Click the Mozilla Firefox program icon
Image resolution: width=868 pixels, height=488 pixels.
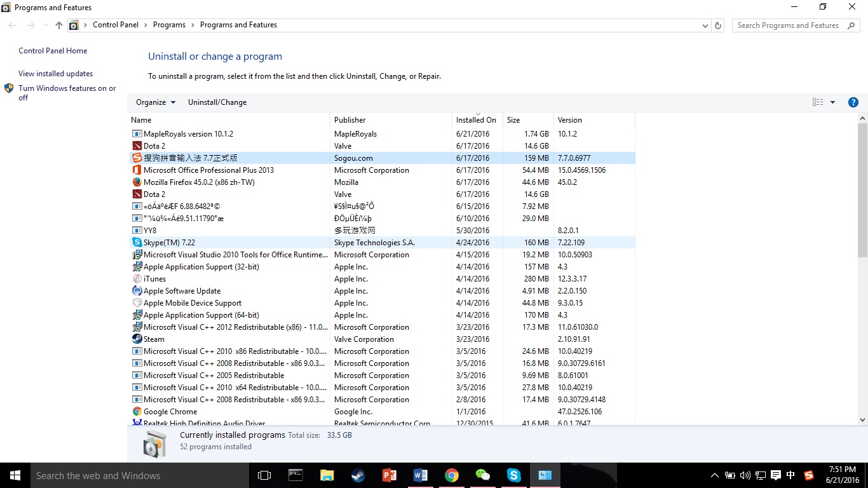137,182
